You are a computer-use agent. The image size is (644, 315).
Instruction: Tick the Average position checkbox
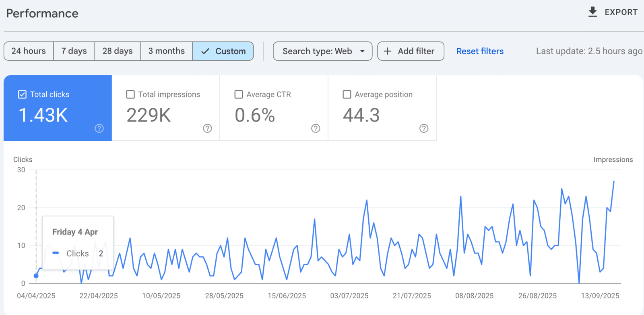click(347, 95)
